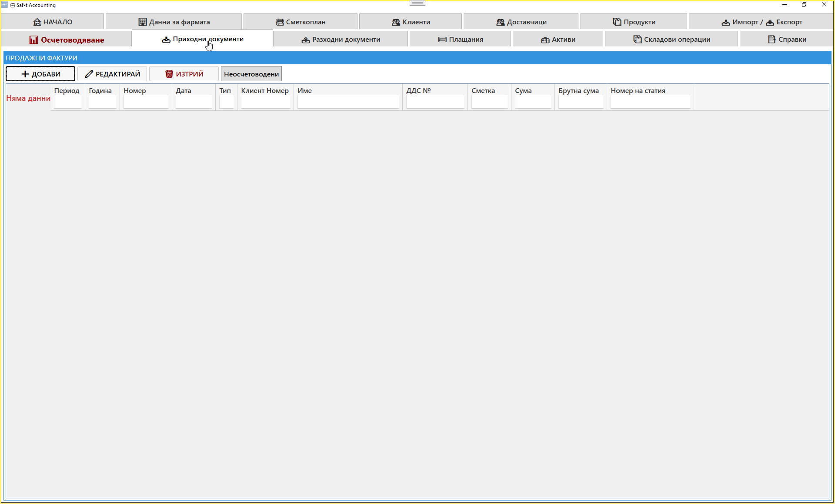Click the Експорт tray icon
The width and height of the screenshot is (835, 504).
(x=770, y=23)
